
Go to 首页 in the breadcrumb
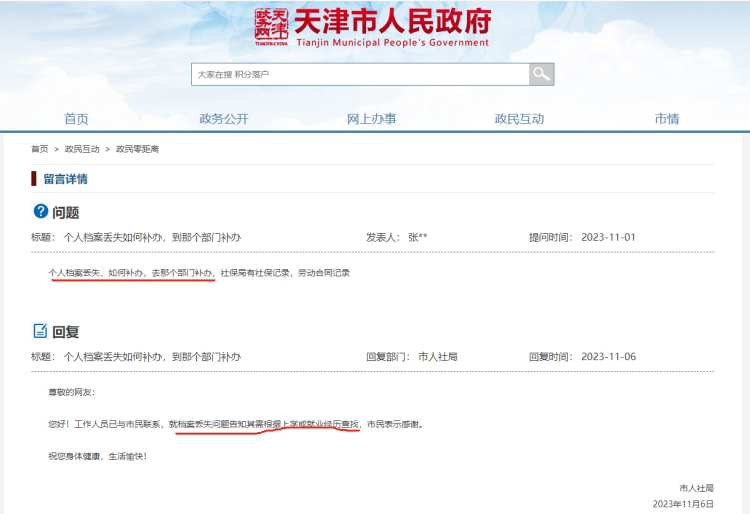coord(40,149)
